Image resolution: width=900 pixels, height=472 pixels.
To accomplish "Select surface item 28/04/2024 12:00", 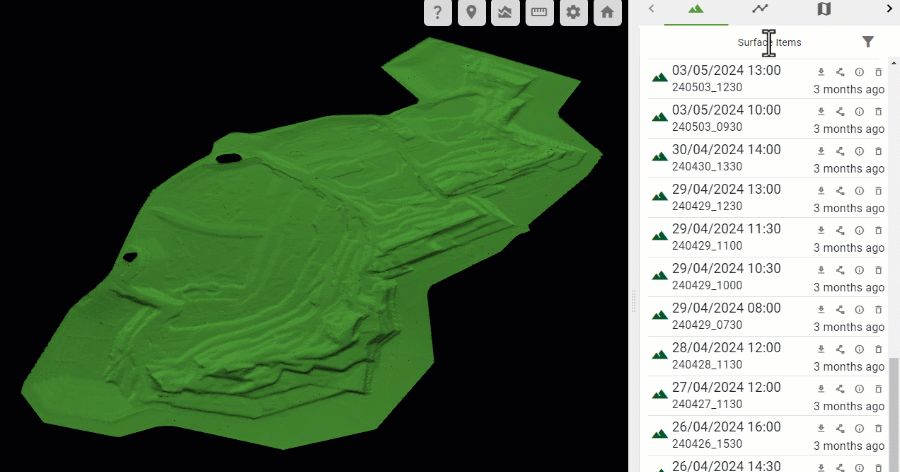I will click(767, 356).
